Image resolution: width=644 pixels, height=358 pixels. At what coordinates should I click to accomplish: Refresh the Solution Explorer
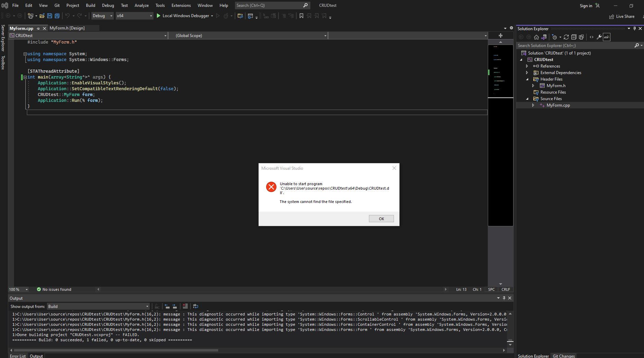pyautogui.click(x=567, y=37)
